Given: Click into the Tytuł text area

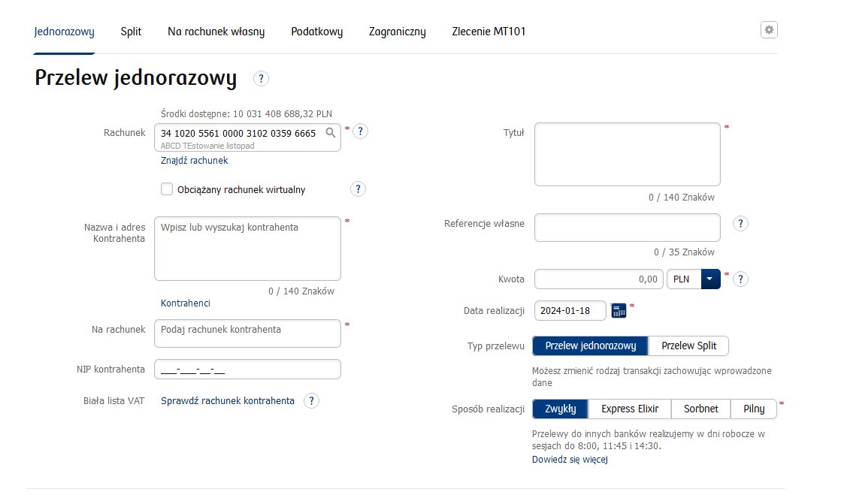Looking at the screenshot, I should point(627,154).
